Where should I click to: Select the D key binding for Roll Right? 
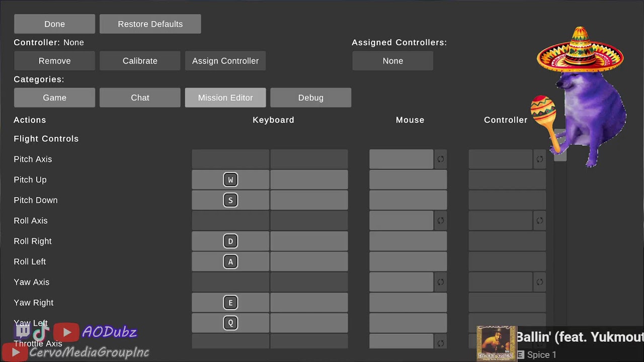230,241
